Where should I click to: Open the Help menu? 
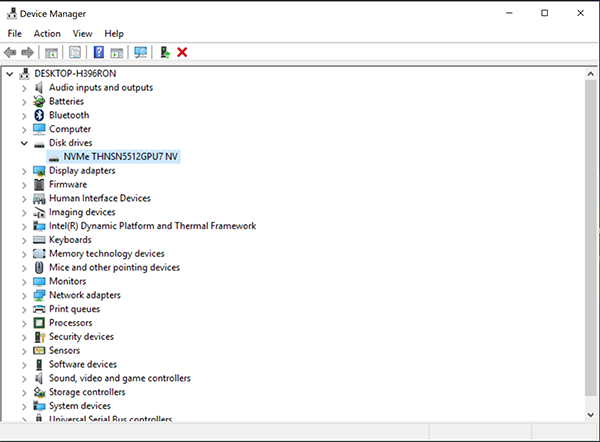click(114, 34)
